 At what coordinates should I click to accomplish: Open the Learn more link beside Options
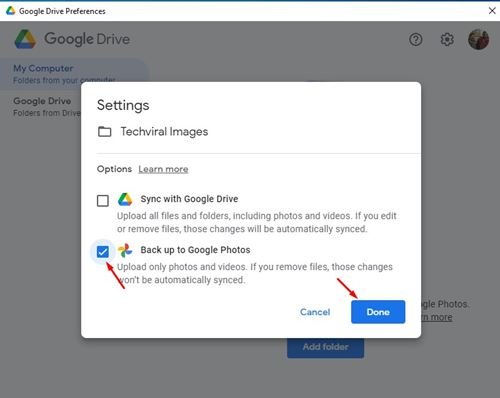point(163,169)
